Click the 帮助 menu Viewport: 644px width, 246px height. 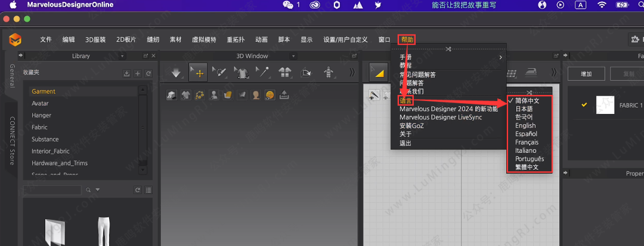tap(407, 39)
